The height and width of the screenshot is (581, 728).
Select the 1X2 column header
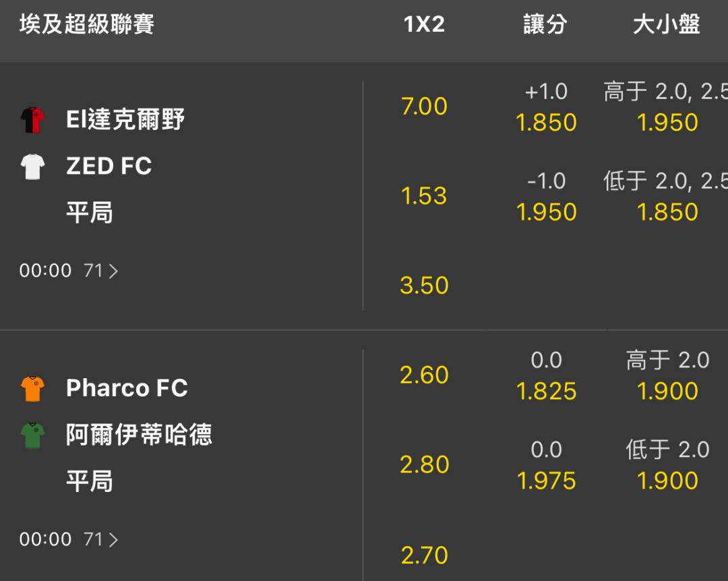[x=424, y=24]
